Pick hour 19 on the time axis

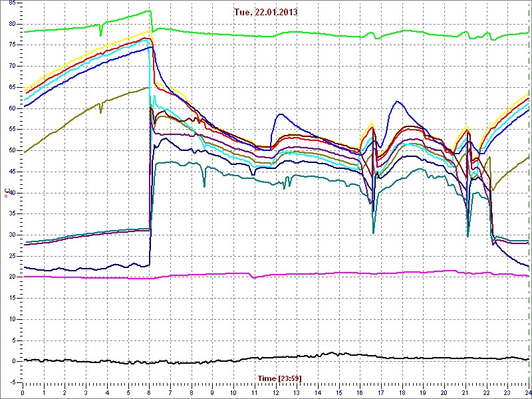coord(423,393)
